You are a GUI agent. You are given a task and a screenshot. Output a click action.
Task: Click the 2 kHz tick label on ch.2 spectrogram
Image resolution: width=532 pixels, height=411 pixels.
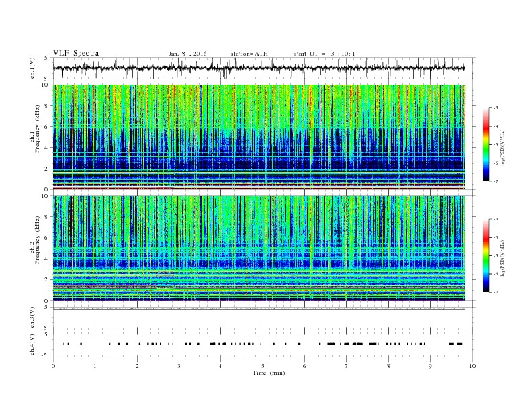click(47, 279)
